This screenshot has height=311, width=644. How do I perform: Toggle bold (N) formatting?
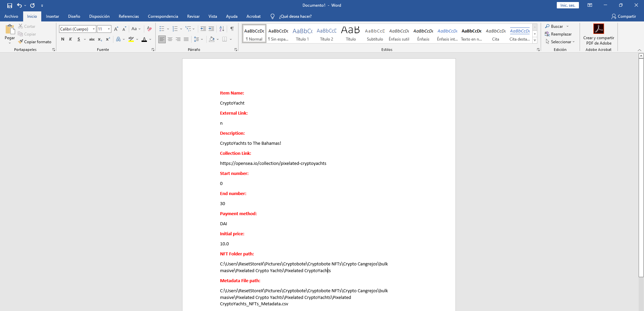63,39
